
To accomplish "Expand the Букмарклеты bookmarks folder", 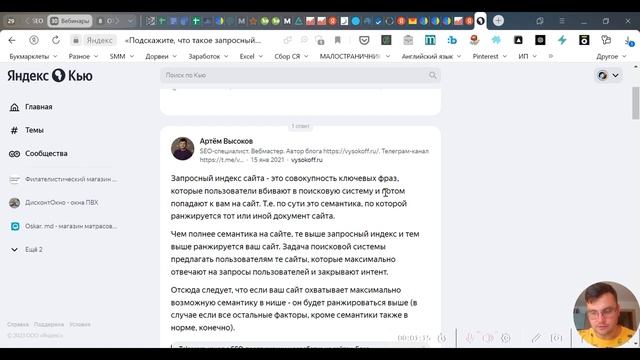I will [33, 56].
